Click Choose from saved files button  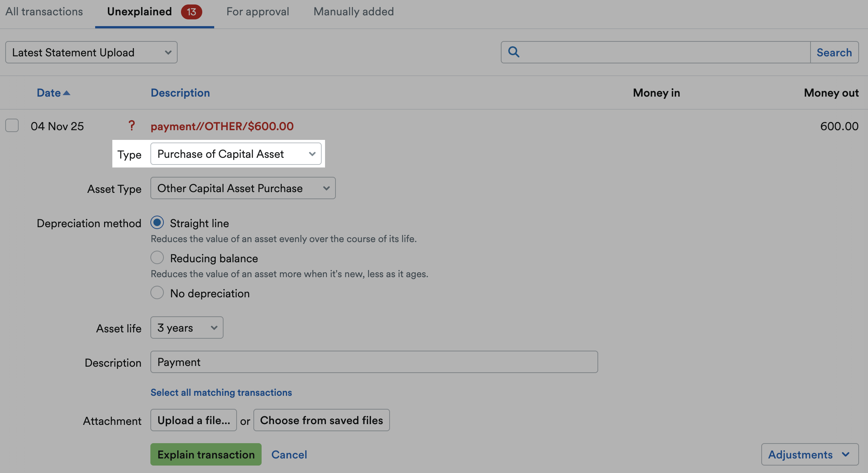point(322,420)
